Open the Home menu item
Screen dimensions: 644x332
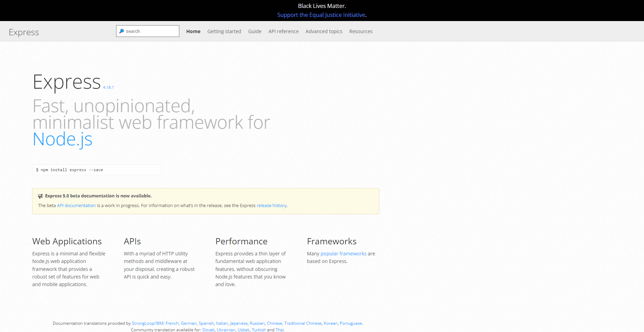193,31
